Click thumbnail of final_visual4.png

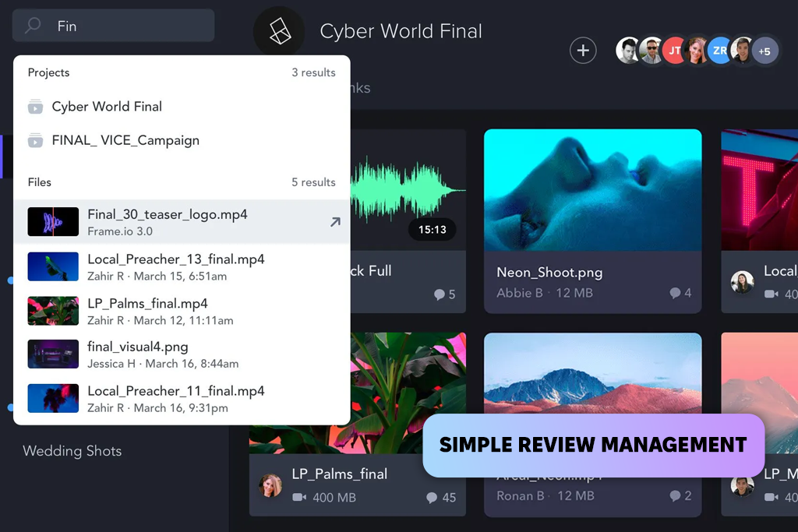click(53, 354)
